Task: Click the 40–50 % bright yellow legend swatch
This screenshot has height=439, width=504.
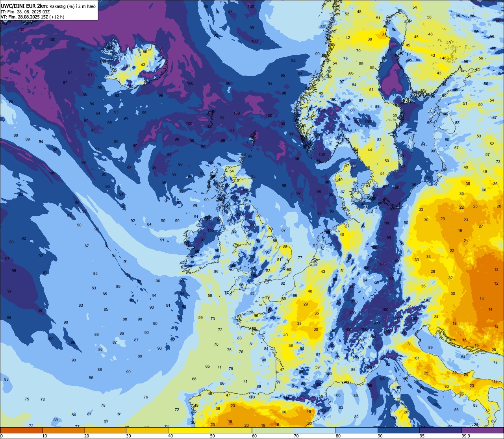Action: pyautogui.click(x=189, y=430)
